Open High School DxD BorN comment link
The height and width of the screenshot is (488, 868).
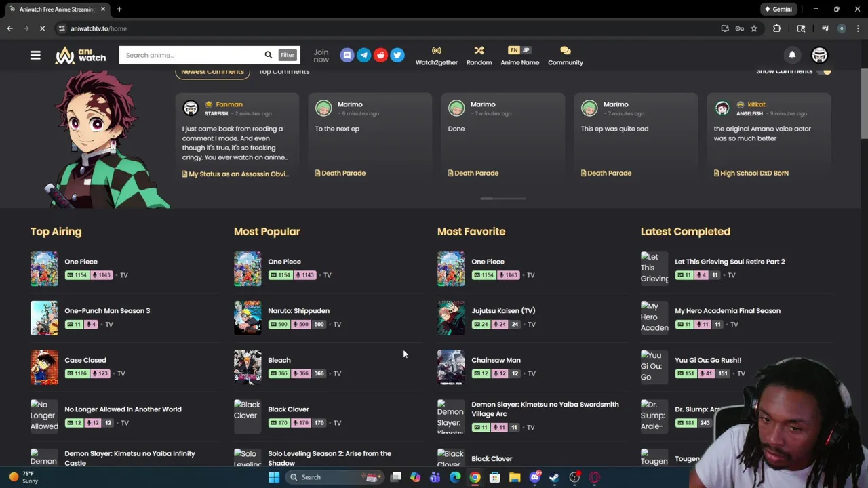click(x=751, y=173)
